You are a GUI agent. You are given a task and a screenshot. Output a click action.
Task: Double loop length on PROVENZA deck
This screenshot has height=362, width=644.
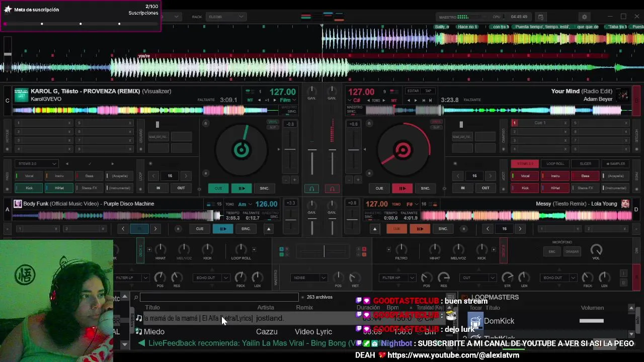click(186, 176)
